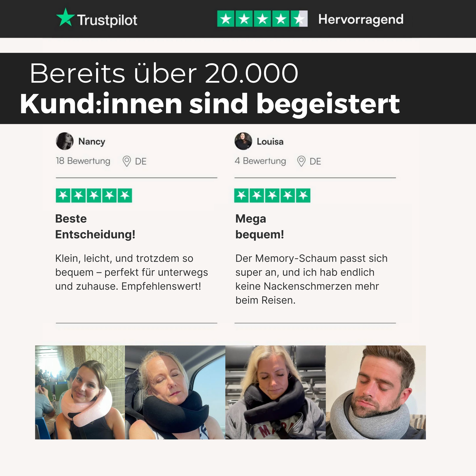Click Nancy's five-star review rating
The width and height of the screenshot is (476, 476).
pos(94,196)
